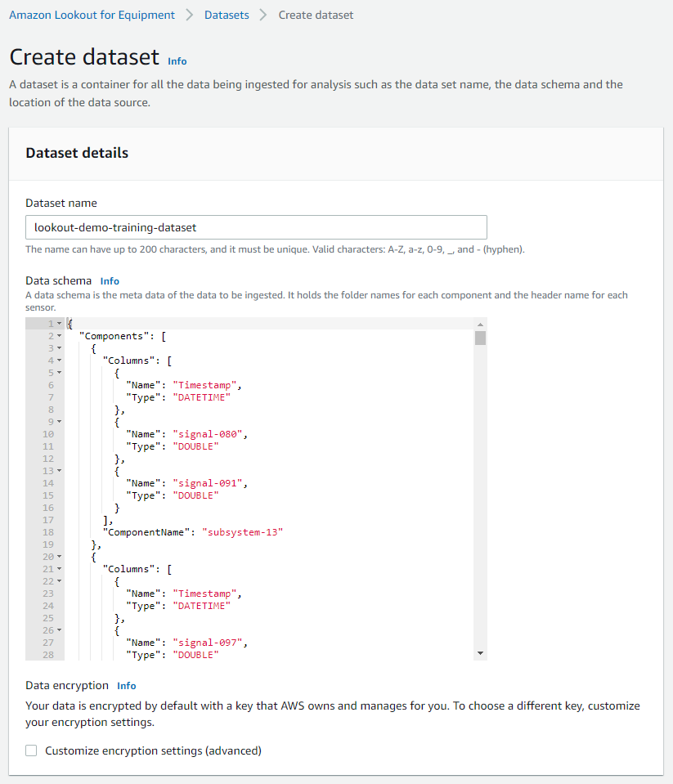Click "DATETIME" value on line 24
The image size is (673, 784).
pyautogui.click(x=201, y=606)
